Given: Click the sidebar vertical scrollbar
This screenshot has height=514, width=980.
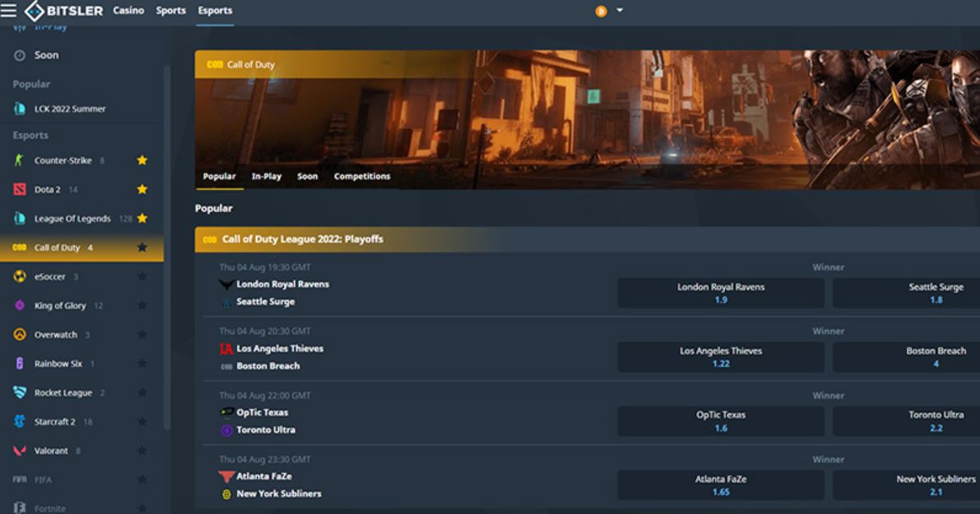Looking at the screenshot, I should 167,247.
